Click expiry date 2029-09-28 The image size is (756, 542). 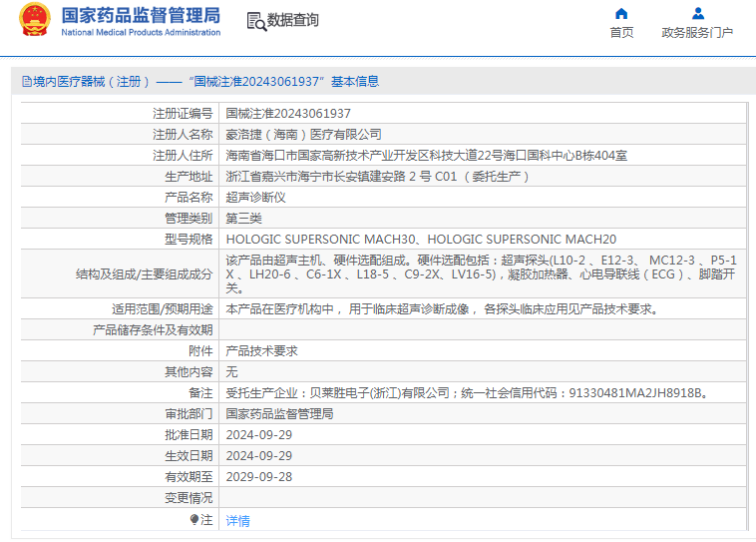click(x=259, y=477)
